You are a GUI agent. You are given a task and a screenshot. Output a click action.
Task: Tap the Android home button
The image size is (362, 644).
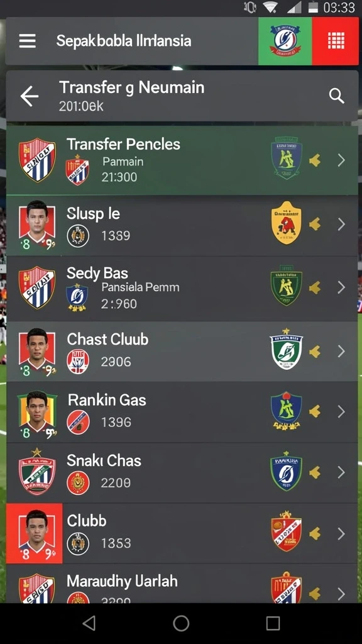click(181, 623)
